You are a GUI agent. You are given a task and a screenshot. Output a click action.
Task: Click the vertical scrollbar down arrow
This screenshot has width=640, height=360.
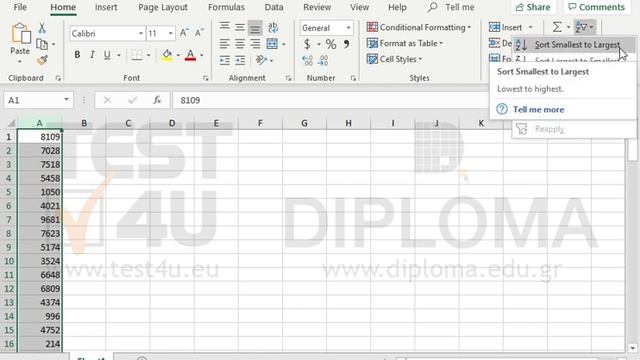633,349
